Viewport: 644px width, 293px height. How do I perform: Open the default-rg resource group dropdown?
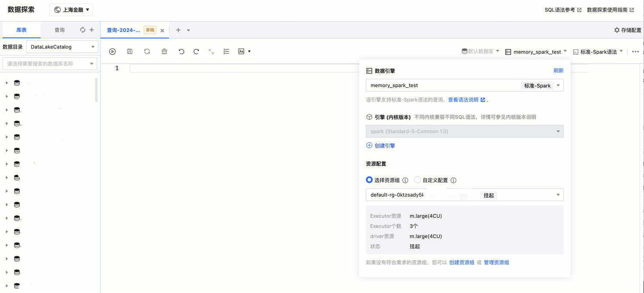[x=464, y=195]
